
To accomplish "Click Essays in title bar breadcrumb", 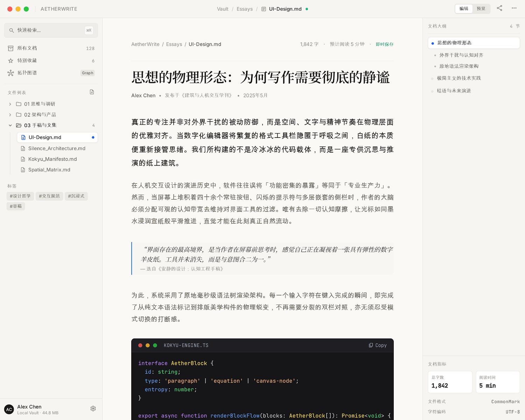I will click(x=245, y=9).
